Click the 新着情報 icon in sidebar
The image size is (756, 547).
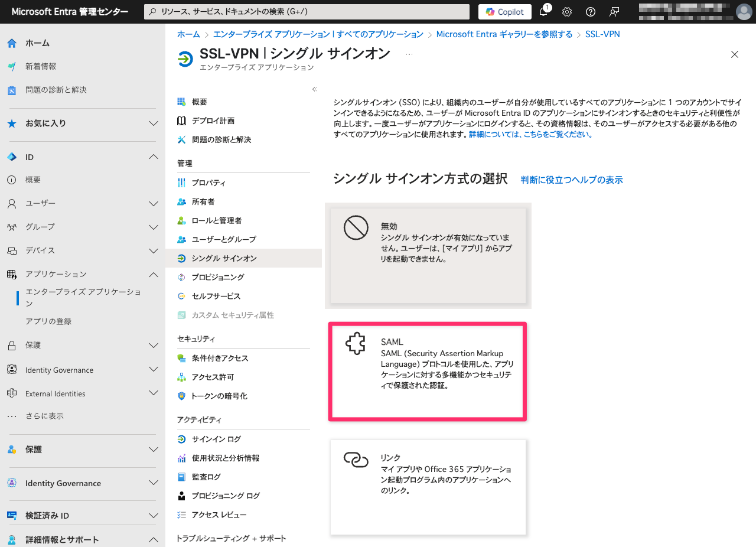[12, 67]
